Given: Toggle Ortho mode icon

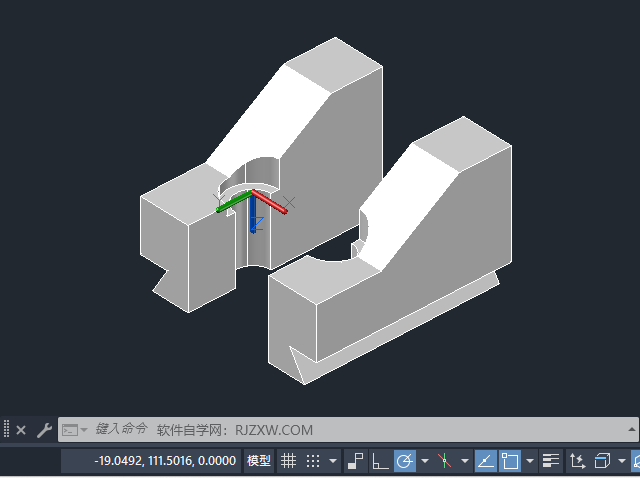Looking at the screenshot, I should pos(380,461).
